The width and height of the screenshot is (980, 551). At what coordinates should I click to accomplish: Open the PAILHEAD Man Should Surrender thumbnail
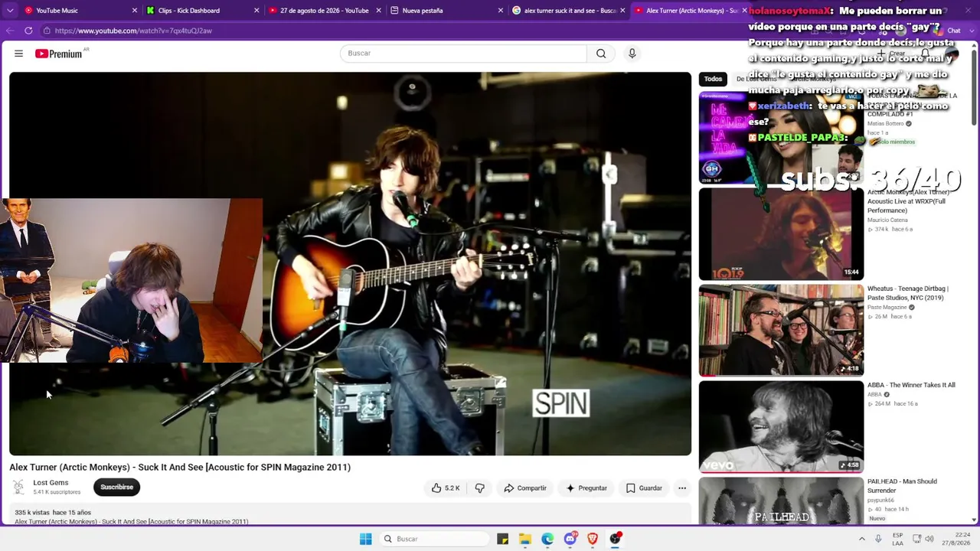[x=781, y=501]
